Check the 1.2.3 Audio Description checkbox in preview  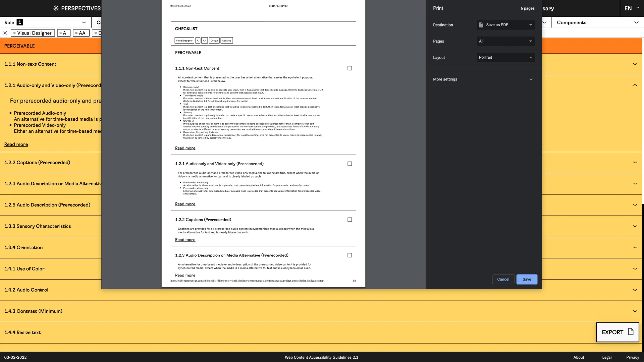[350, 255]
